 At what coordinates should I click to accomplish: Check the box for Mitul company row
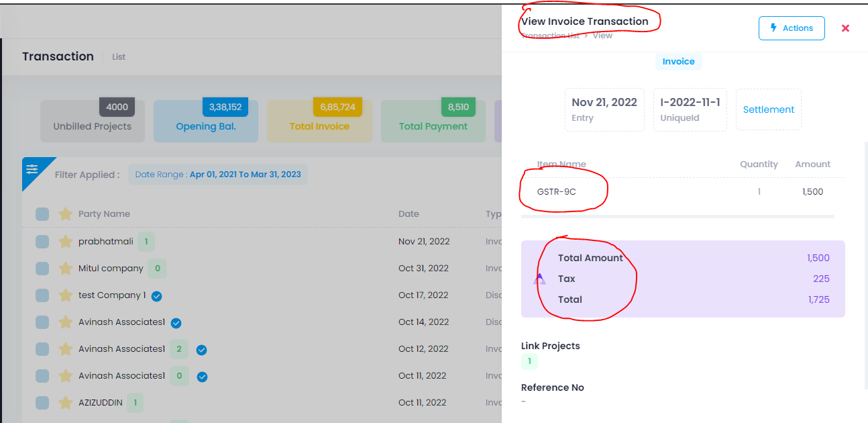(x=42, y=269)
